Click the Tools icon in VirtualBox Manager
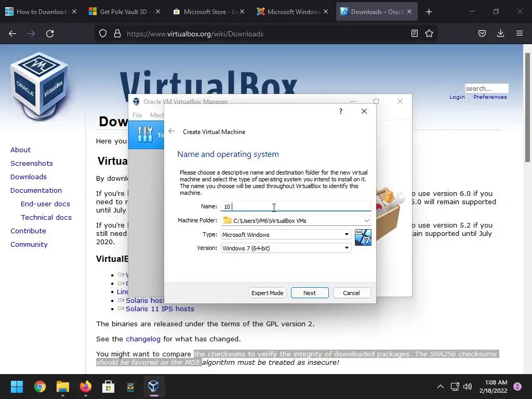 pyautogui.click(x=145, y=135)
